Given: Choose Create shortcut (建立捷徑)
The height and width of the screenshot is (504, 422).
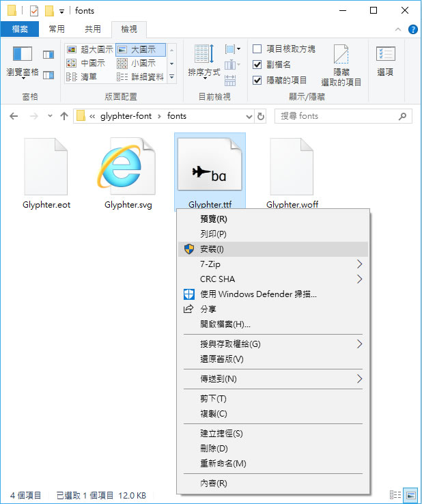Looking at the screenshot, I should (x=273, y=434).
